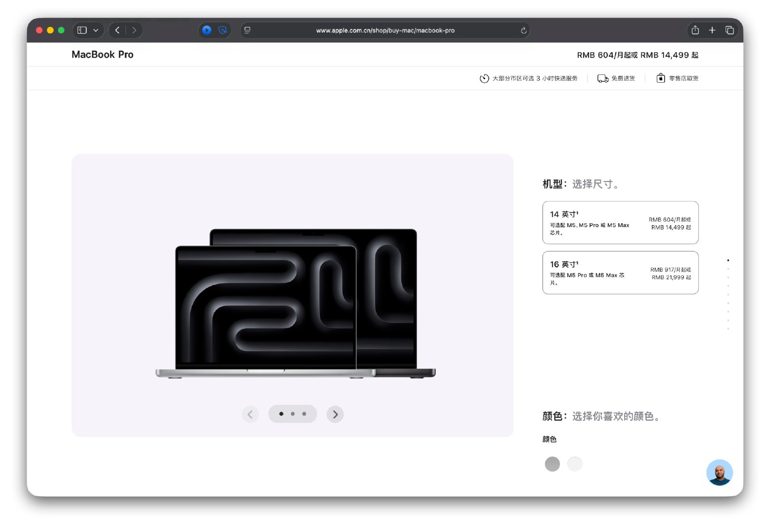Show next product image in gallery
This screenshot has width=770, height=532.
click(x=335, y=414)
